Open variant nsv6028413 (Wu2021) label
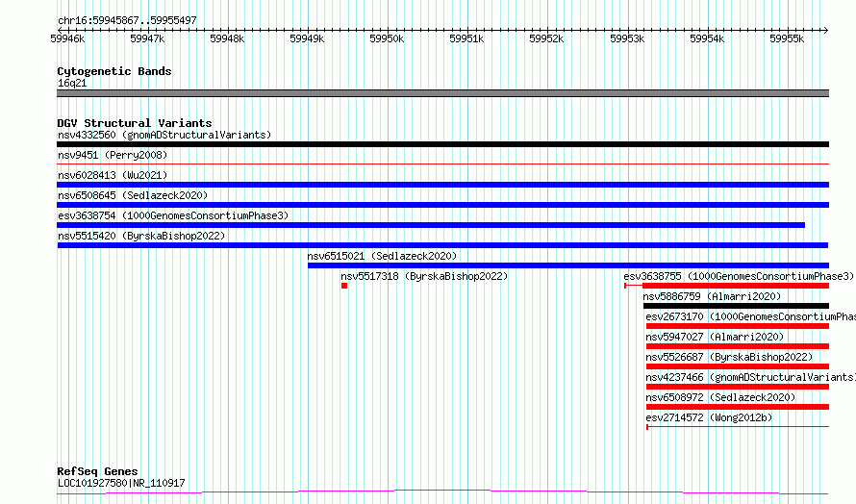 pos(113,175)
